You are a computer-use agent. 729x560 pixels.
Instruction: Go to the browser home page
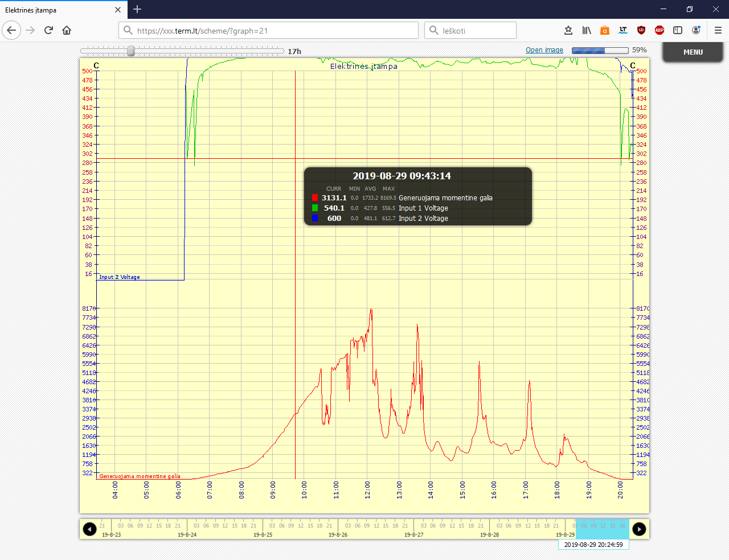[67, 30]
